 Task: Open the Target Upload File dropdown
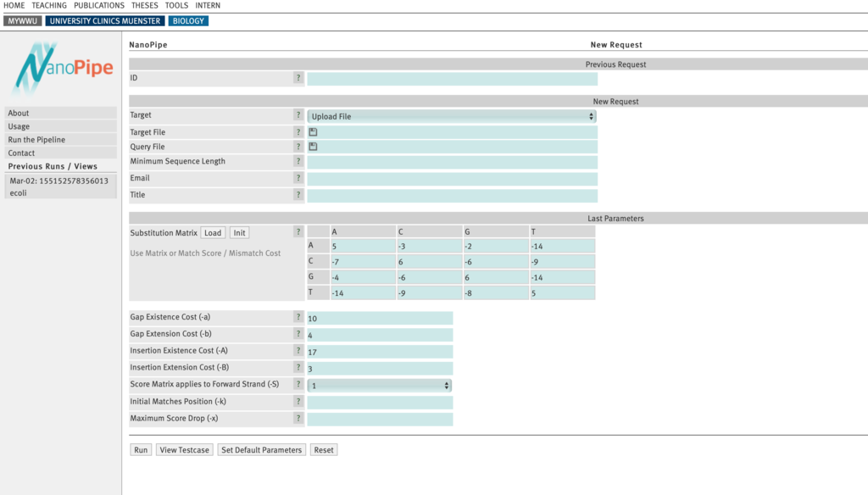[452, 116]
